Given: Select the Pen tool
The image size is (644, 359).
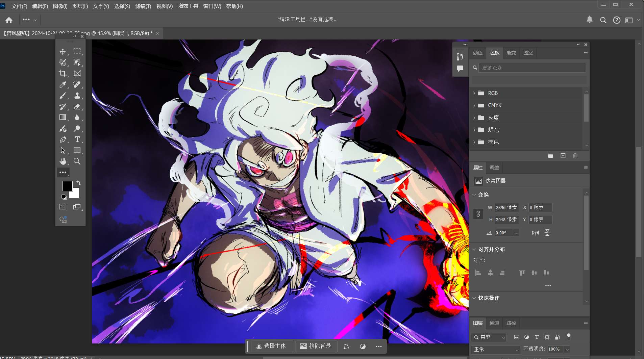Looking at the screenshot, I should pyautogui.click(x=63, y=139).
